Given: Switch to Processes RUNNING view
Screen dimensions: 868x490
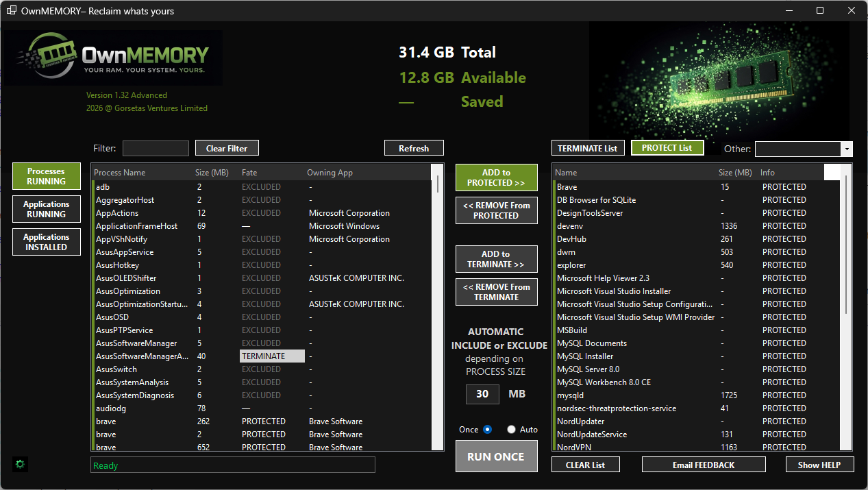Looking at the screenshot, I should tap(46, 176).
